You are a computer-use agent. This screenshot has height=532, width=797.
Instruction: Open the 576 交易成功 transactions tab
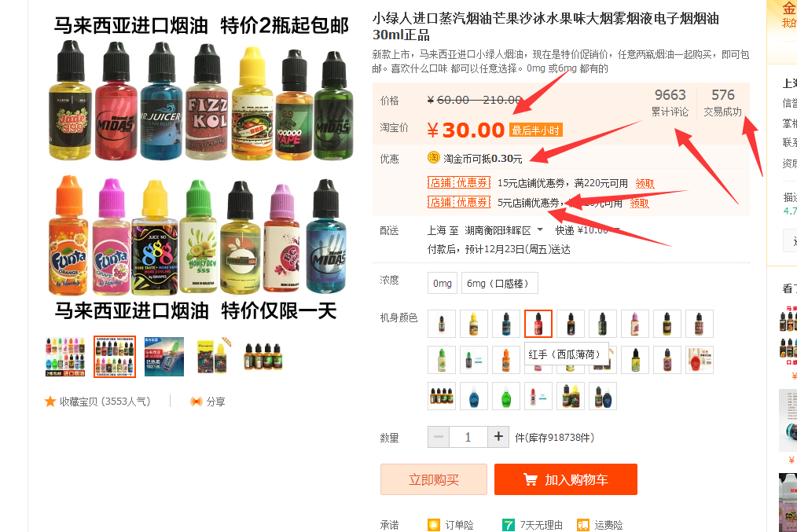[x=723, y=103]
